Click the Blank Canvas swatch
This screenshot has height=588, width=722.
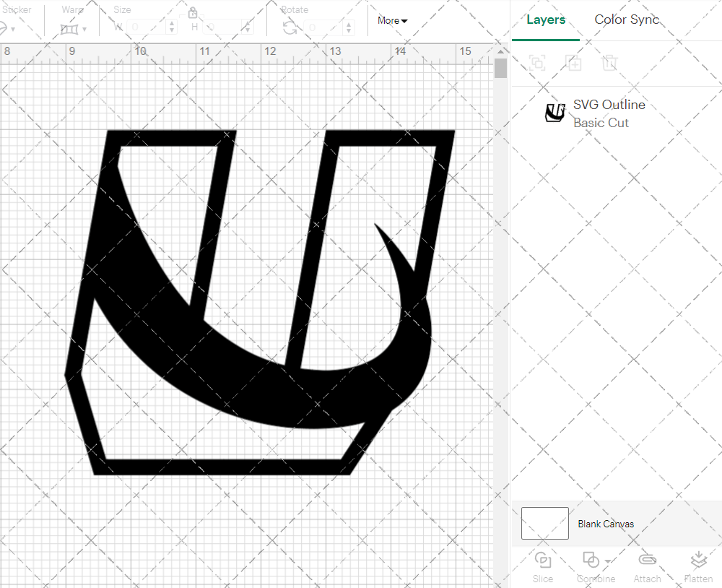click(544, 523)
